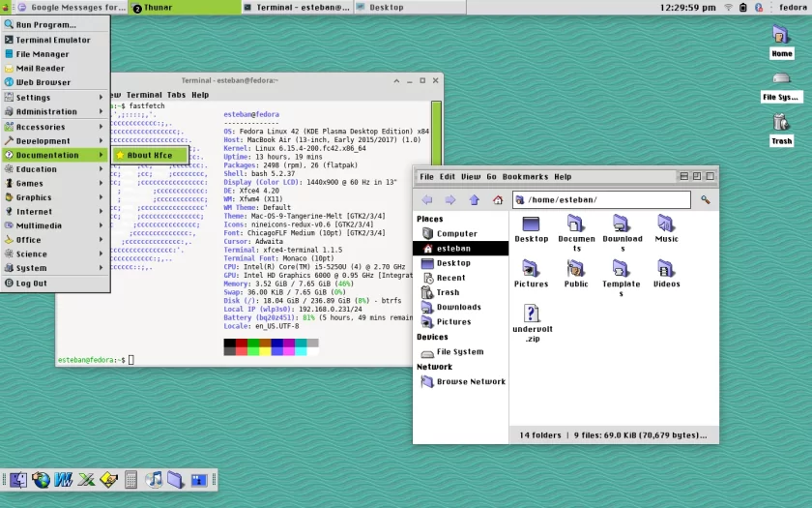
Task: Expand the Administration submenu
Action: coord(55,111)
